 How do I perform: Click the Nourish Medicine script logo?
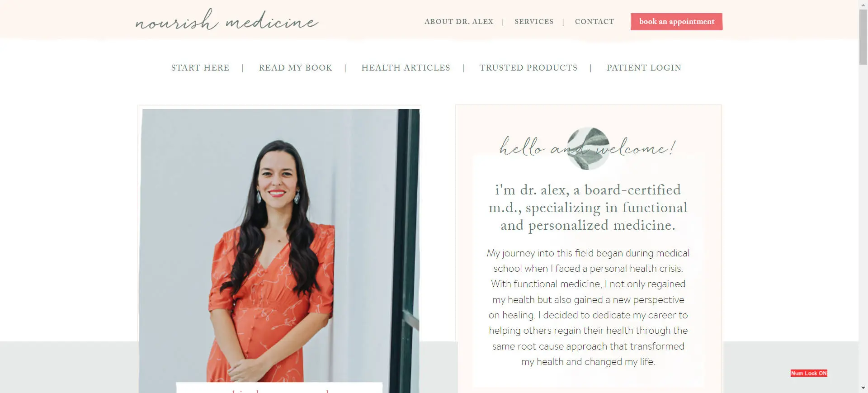227,20
